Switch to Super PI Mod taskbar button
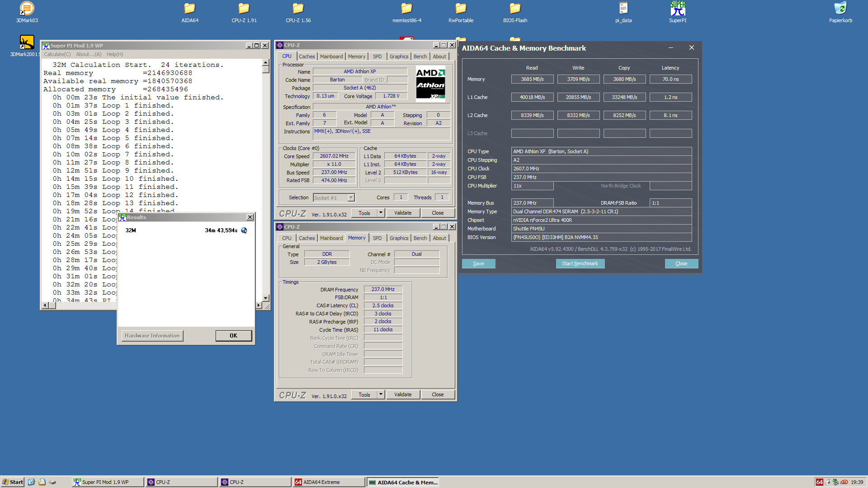Image resolution: width=868 pixels, height=488 pixels. [108, 482]
